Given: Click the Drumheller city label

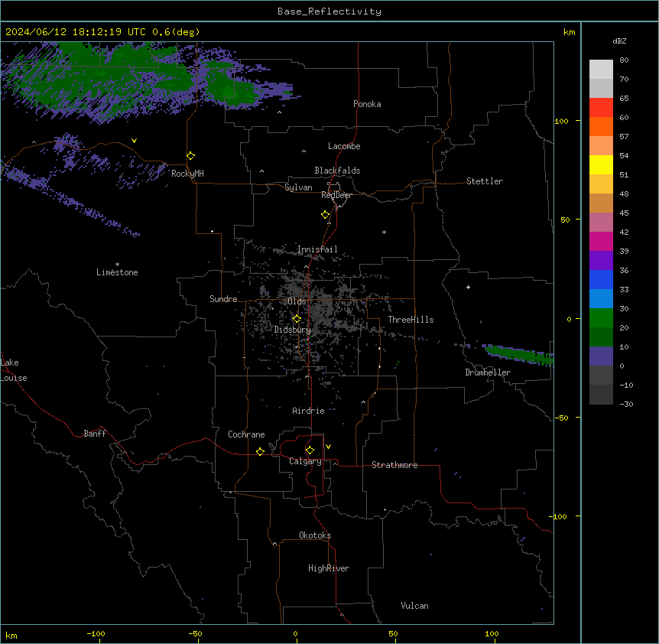Looking at the screenshot, I should click(x=488, y=372).
